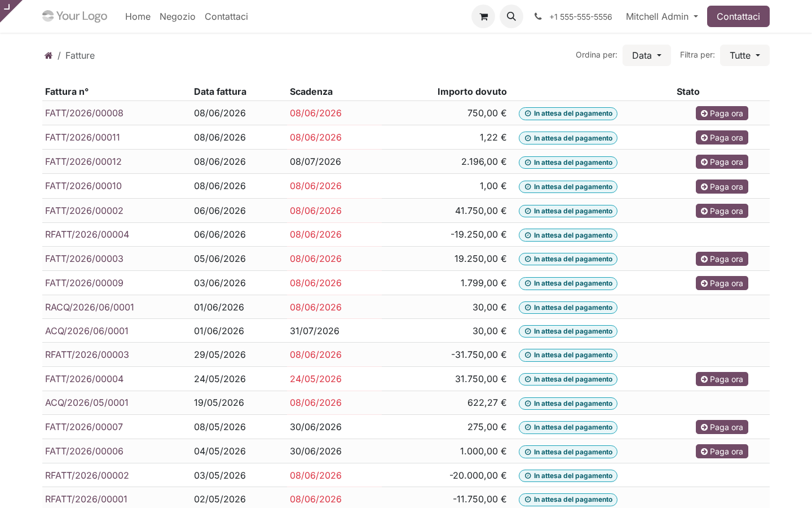Click Paga ora for FATT/2026/00002
Image resolution: width=812 pixels, height=508 pixels.
[x=722, y=211]
